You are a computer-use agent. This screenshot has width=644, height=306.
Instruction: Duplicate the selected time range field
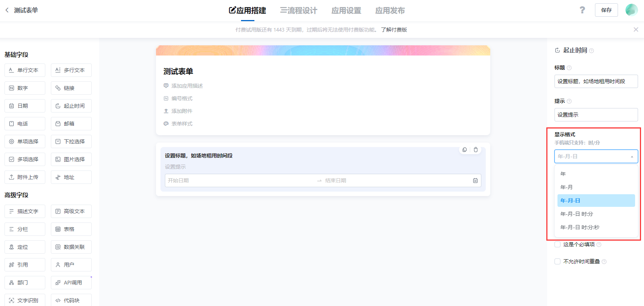(465, 150)
